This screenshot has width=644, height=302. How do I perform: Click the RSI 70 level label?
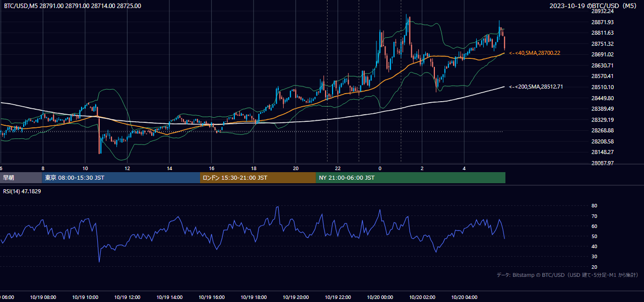[x=594, y=216]
